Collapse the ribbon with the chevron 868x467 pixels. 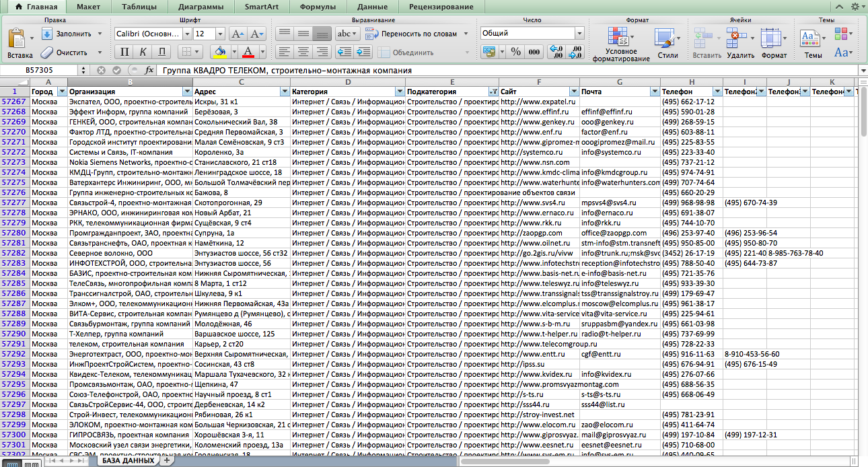click(840, 6)
